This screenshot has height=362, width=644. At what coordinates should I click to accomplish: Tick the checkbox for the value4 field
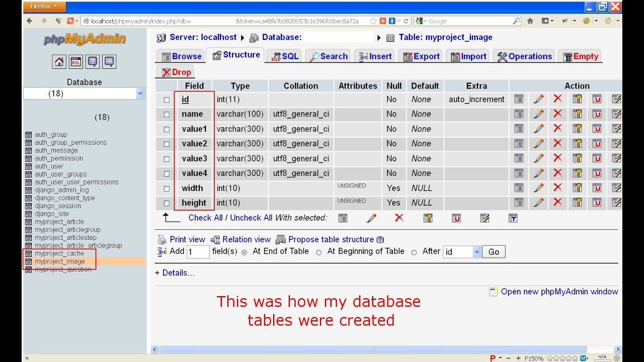point(167,173)
